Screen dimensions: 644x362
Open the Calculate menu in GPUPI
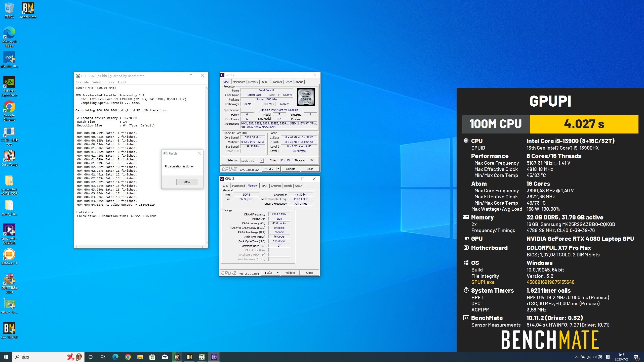click(82, 82)
